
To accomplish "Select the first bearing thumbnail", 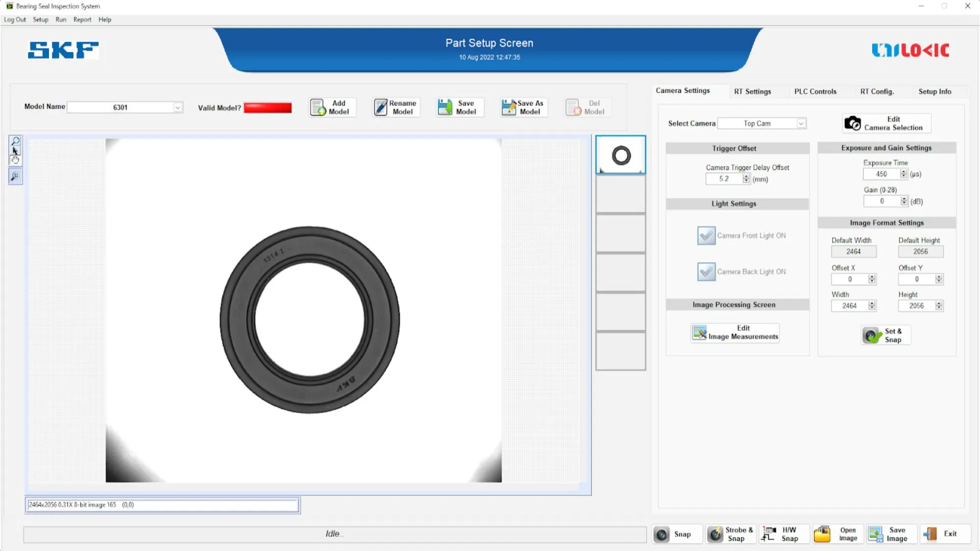I will coord(621,155).
